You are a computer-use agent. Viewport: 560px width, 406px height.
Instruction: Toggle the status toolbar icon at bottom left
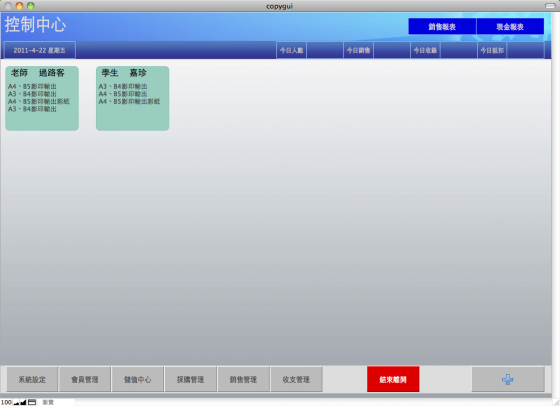pos(32,402)
